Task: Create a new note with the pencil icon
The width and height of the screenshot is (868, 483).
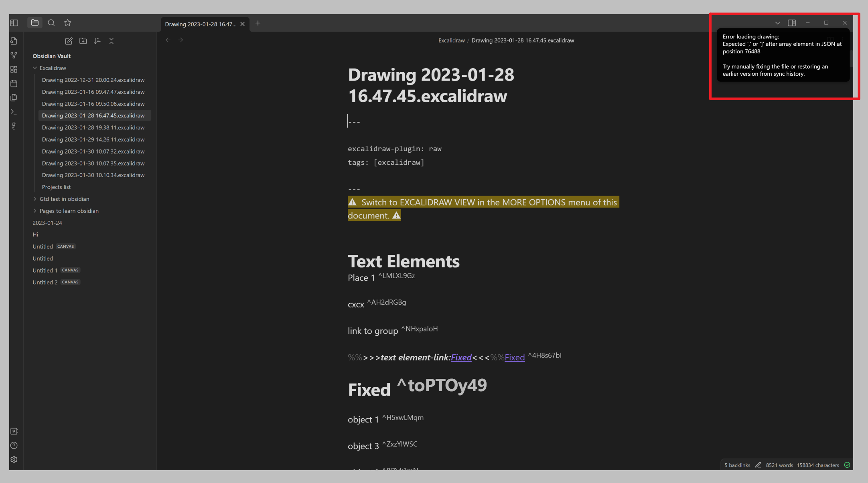Action: 69,41
